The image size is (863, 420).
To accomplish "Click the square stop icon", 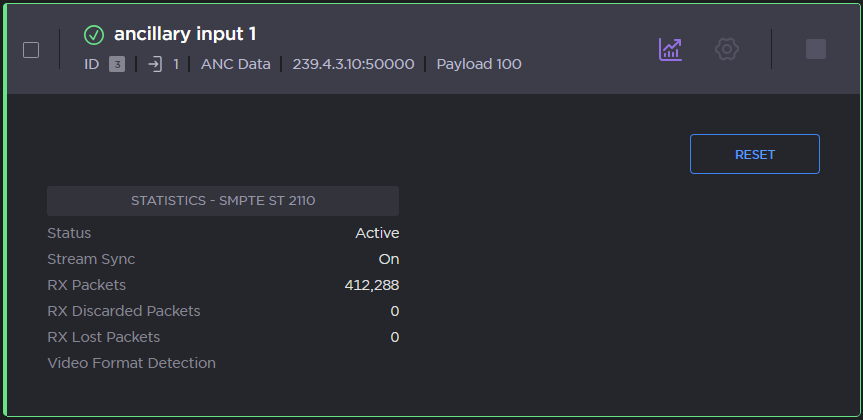I will click(816, 49).
